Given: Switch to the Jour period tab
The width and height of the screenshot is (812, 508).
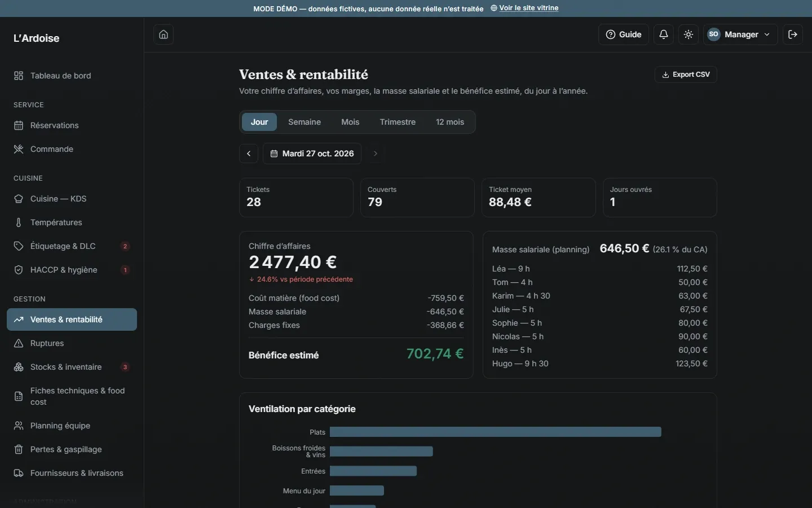Looking at the screenshot, I should point(259,122).
